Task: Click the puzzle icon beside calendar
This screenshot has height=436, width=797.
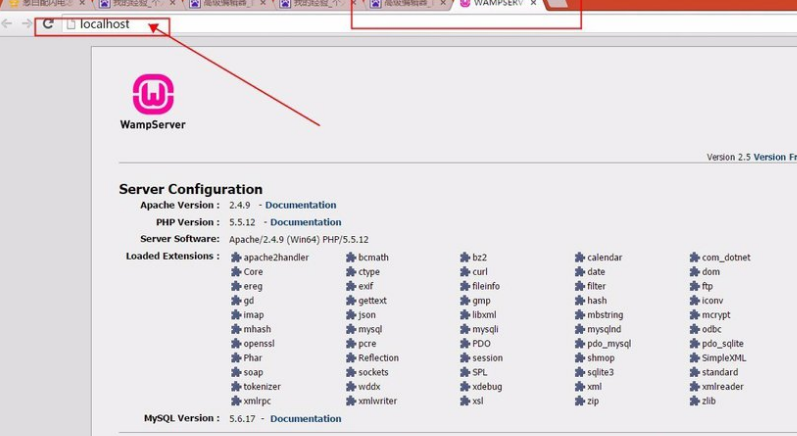Action: point(580,257)
